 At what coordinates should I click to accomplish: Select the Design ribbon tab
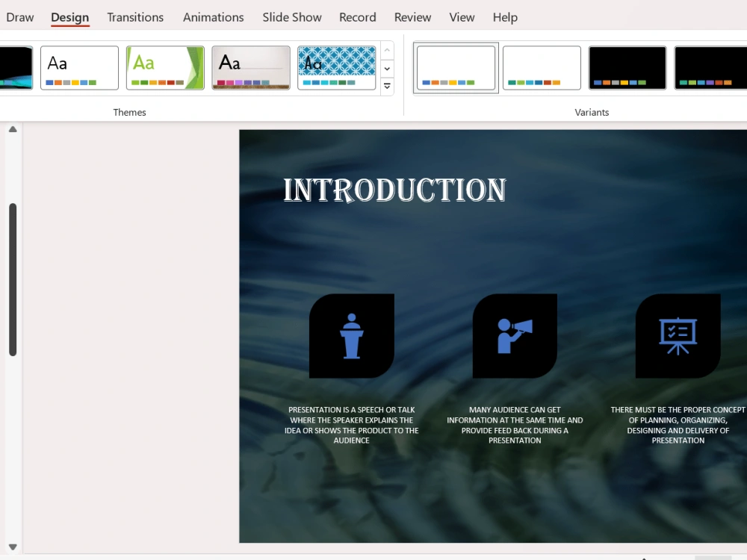[x=70, y=17]
